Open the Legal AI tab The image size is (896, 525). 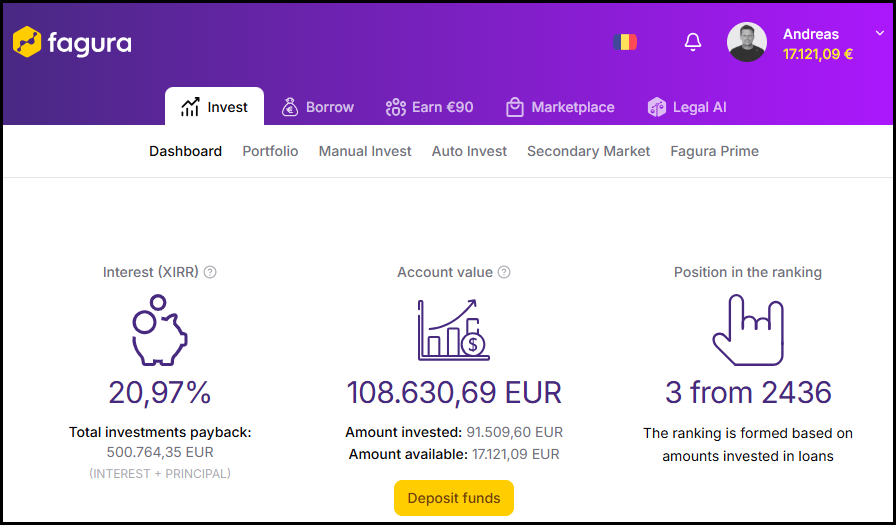click(687, 107)
